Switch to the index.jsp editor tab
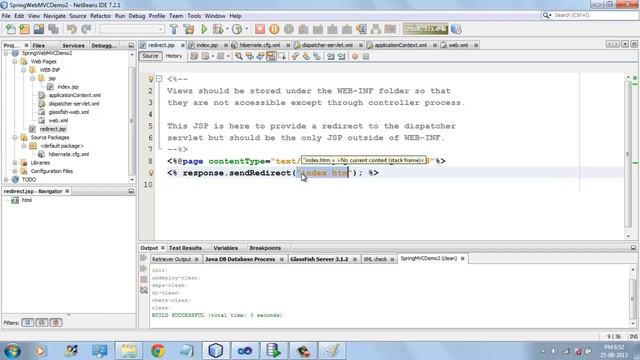 click(x=207, y=45)
